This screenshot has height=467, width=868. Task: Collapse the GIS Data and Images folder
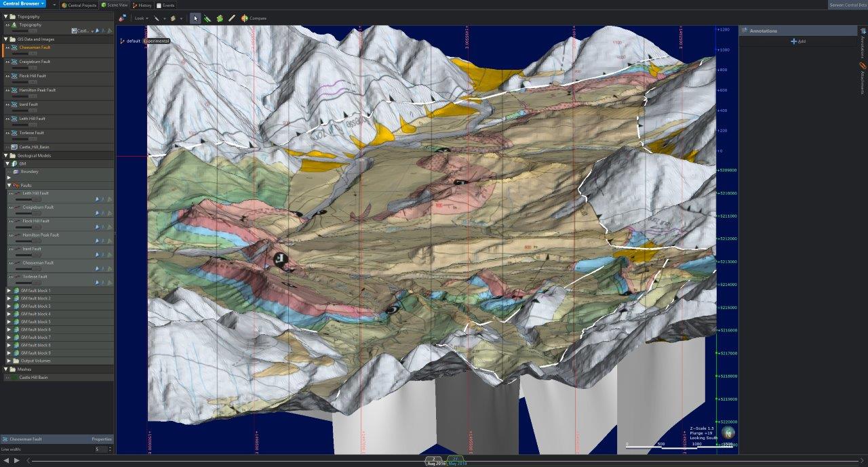click(x=5, y=39)
